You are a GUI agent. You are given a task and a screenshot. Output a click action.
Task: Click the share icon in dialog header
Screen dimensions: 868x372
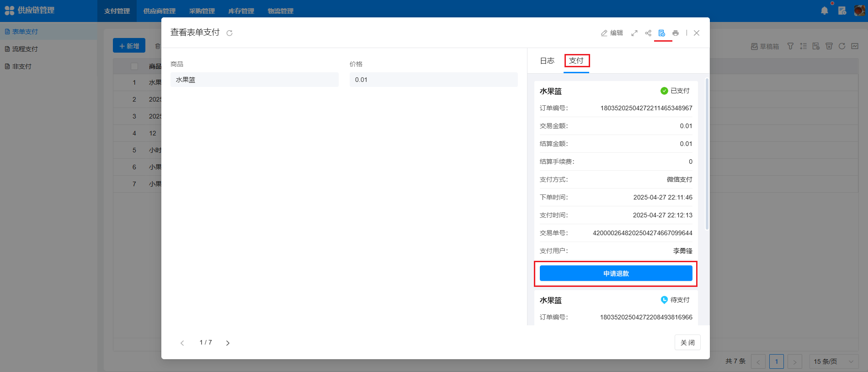pos(648,33)
